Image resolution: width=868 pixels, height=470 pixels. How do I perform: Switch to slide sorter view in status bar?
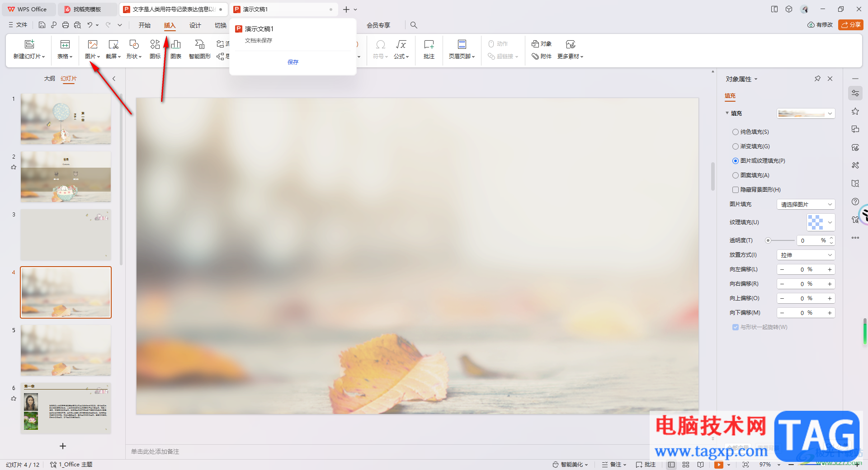(686, 465)
